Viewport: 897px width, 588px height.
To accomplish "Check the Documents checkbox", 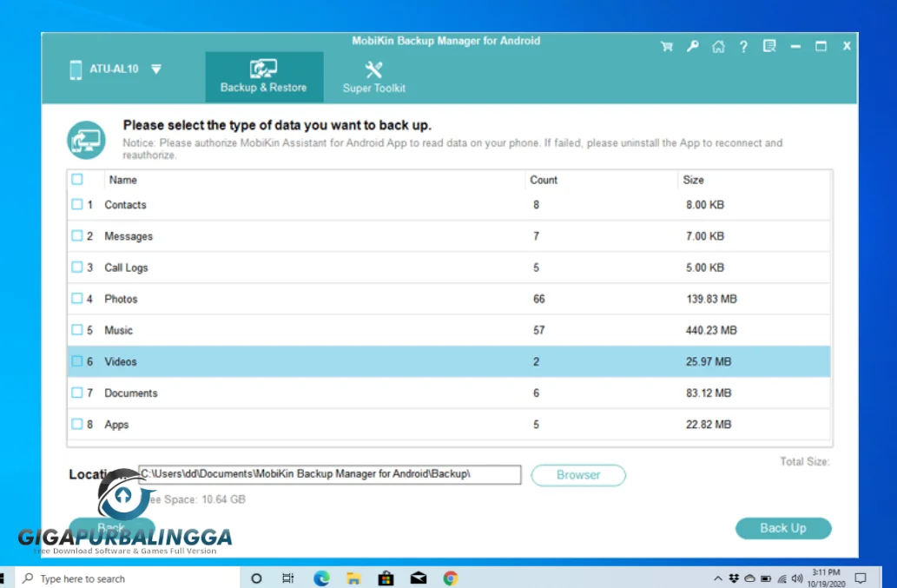I will [x=77, y=393].
